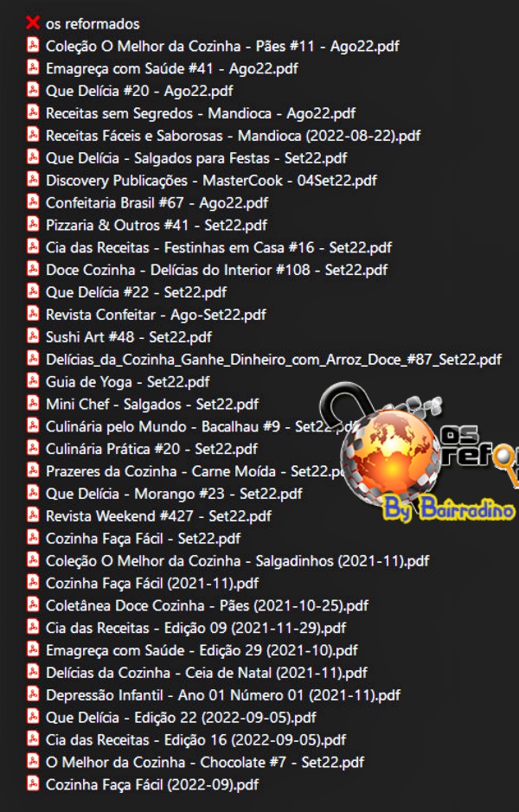Click PDF icon beside Guia de Yoga
Image resolution: width=519 pixels, height=812 pixels.
(33, 380)
